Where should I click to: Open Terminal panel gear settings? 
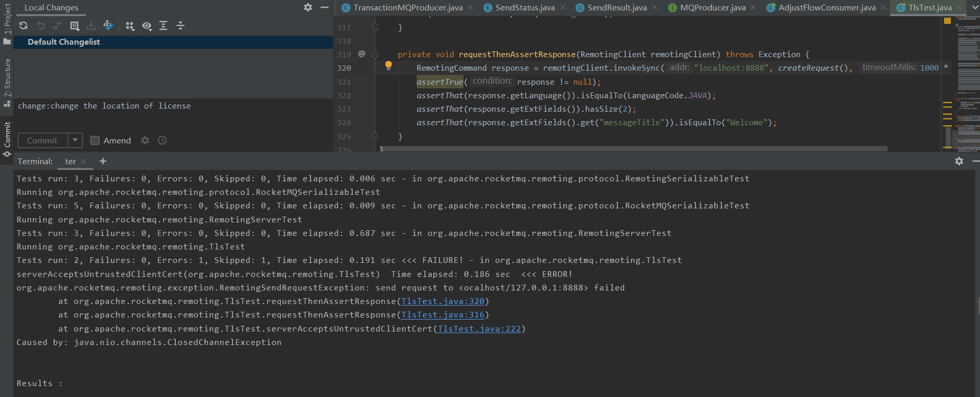959,161
